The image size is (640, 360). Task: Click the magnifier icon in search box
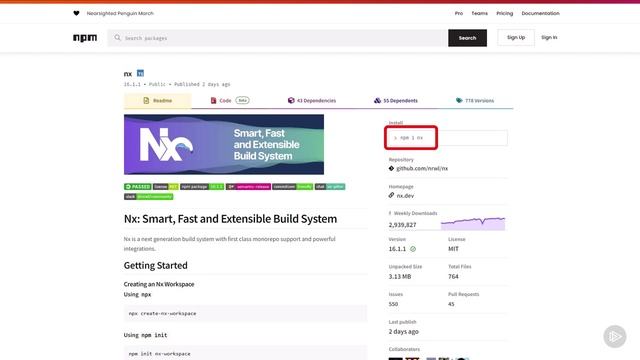(x=118, y=38)
